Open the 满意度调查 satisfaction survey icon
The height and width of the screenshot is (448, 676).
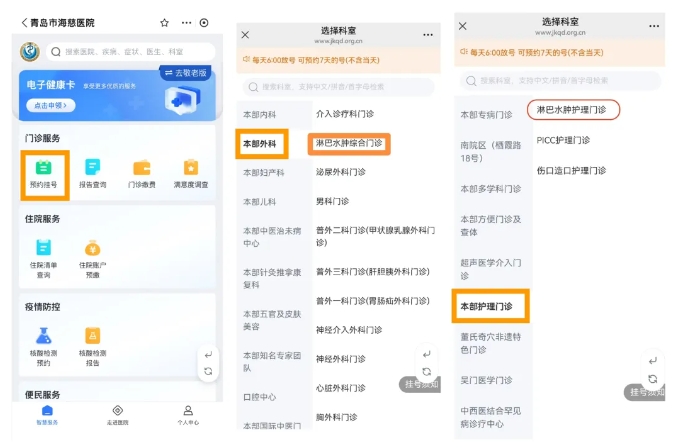coord(190,172)
